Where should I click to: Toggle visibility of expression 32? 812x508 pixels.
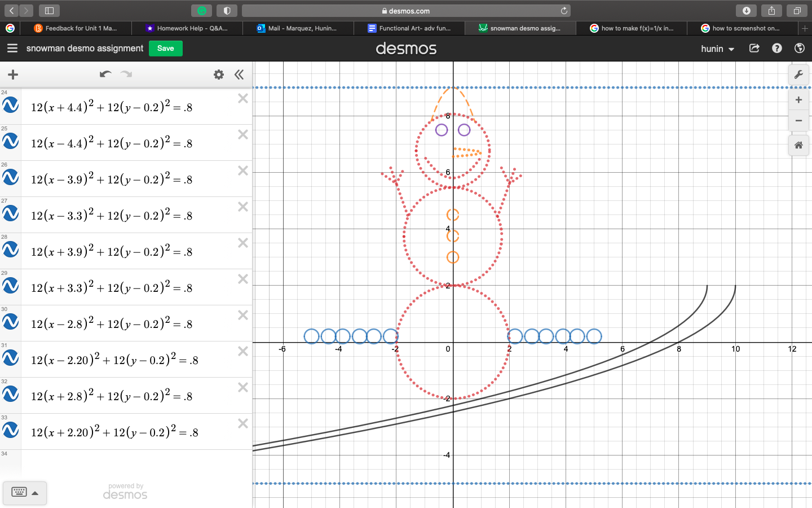11,394
